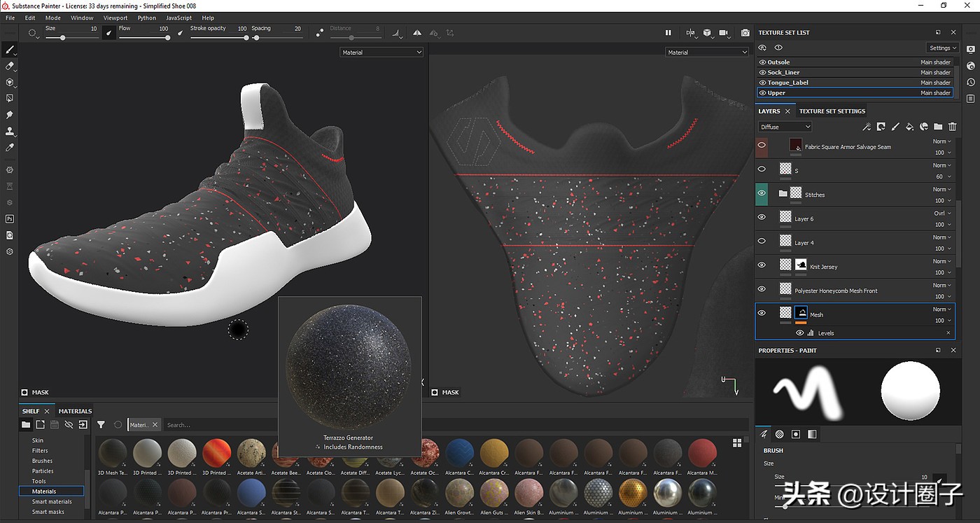Select the Eraser tool
980x523 pixels.
tap(10, 66)
